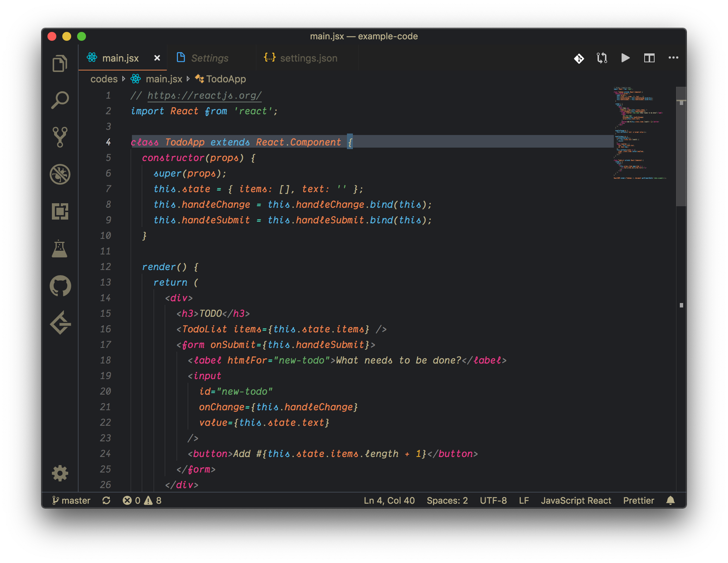Open the Search panel
The image size is (728, 563).
tap(60, 100)
